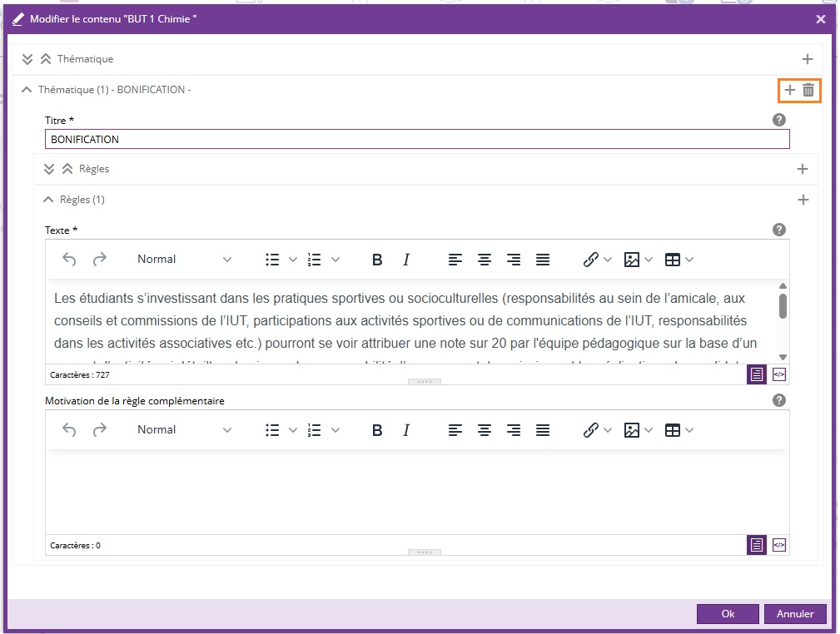
Task: Switch Texte editor to source code view
Action: point(779,374)
